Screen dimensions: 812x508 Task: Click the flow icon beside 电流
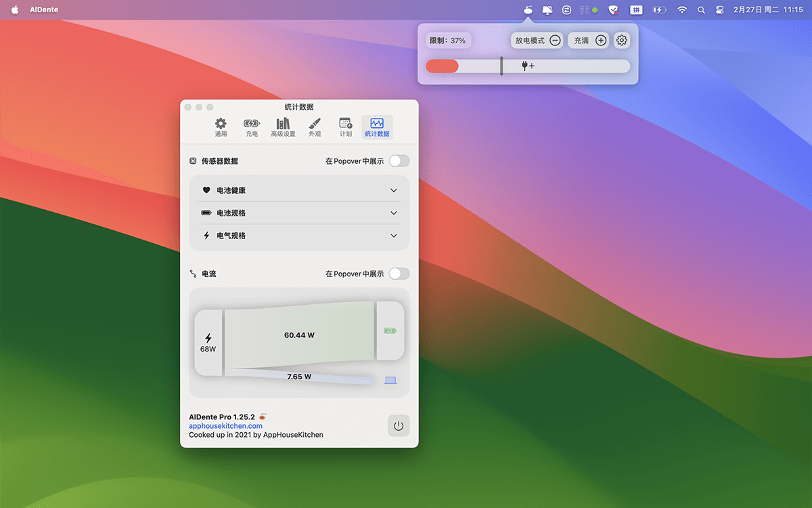[x=193, y=274]
